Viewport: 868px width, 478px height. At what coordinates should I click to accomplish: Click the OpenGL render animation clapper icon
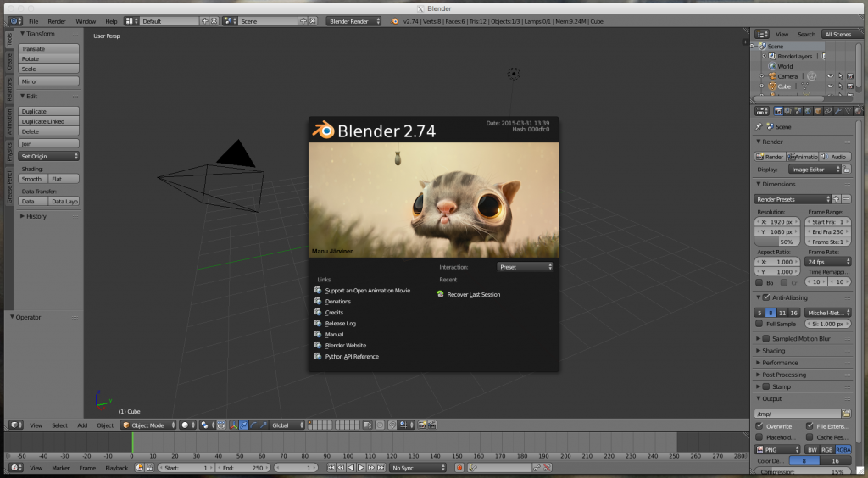tap(432, 425)
